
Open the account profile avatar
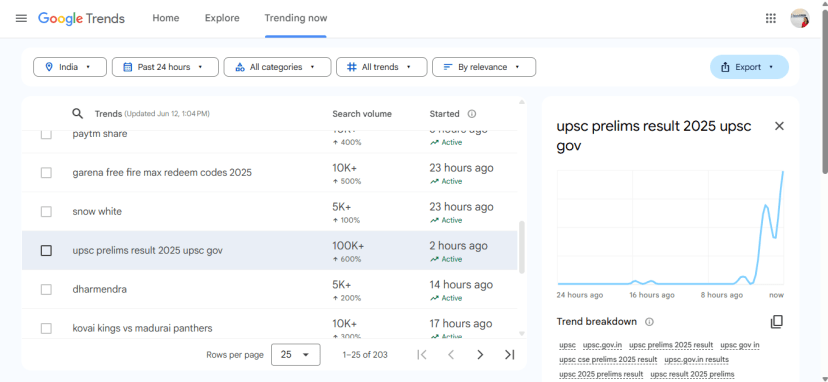pos(799,18)
